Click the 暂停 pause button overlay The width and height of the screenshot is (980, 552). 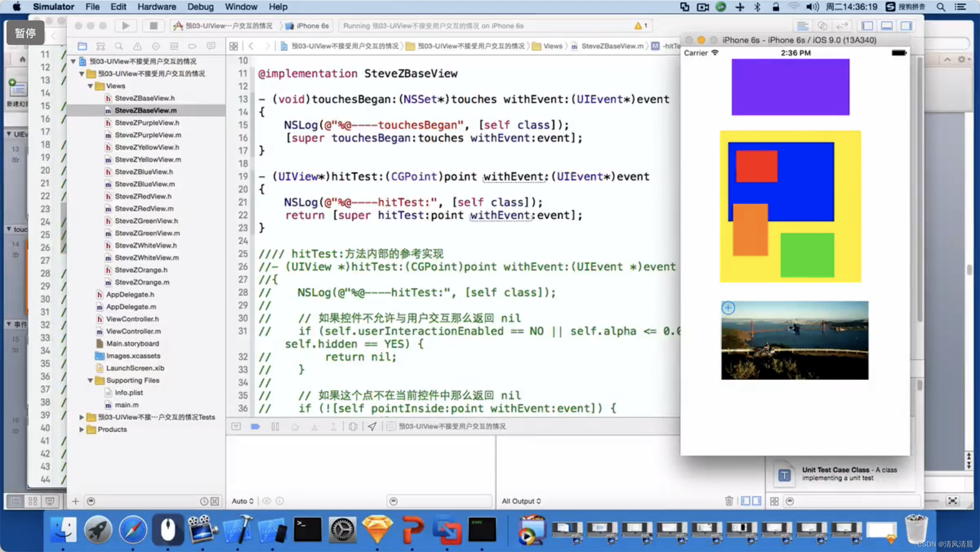(x=25, y=33)
